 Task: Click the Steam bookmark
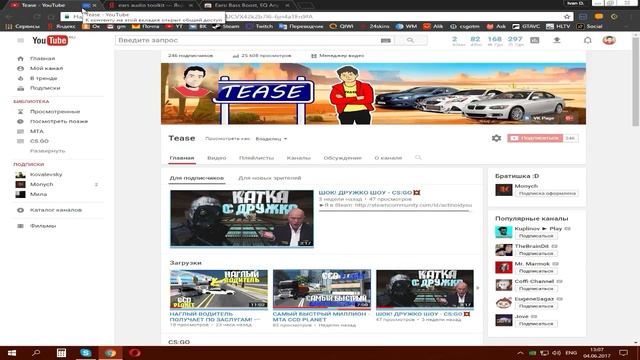pos(227,26)
